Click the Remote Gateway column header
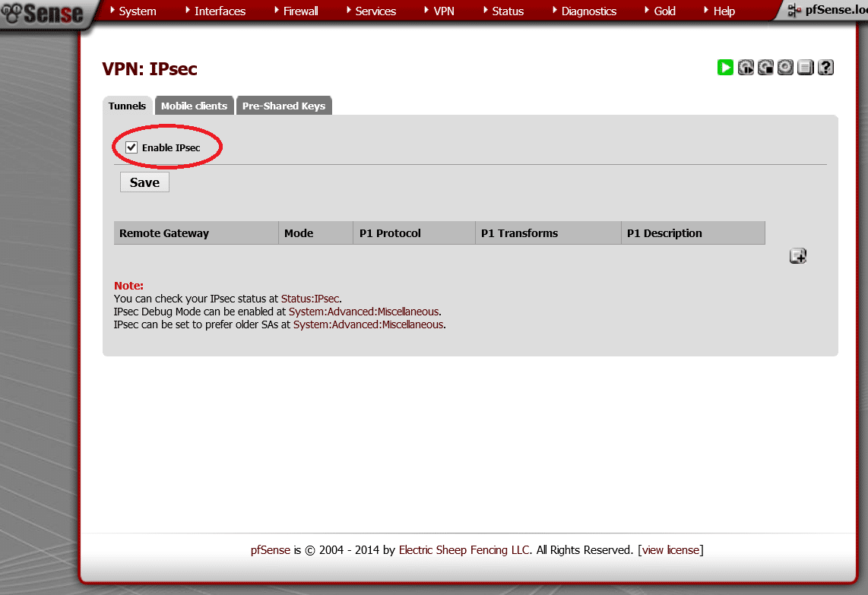Viewport: 868px width, 595px height. 196,233
